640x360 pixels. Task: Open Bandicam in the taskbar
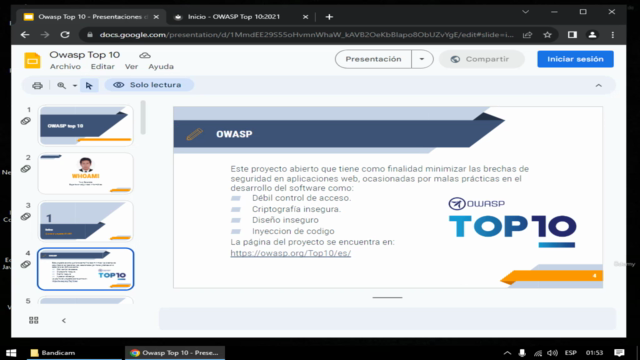(x=74, y=353)
